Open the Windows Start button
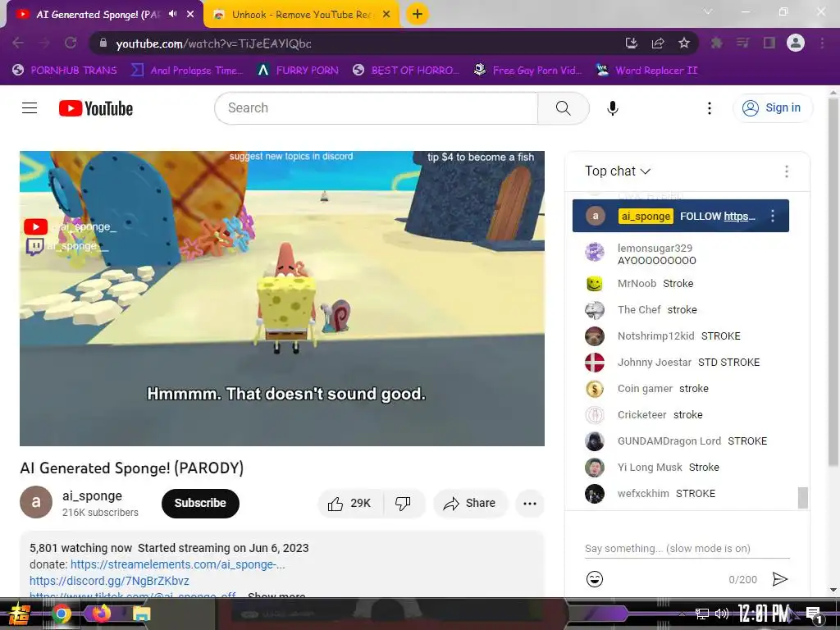This screenshot has width=840, height=630. coord(18,614)
